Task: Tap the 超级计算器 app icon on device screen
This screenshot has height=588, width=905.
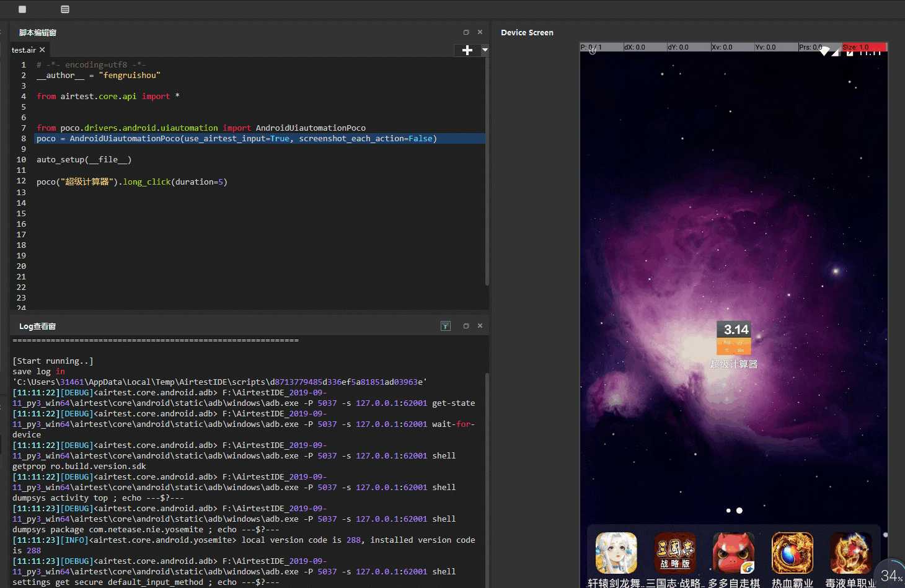Action: (x=734, y=338)
